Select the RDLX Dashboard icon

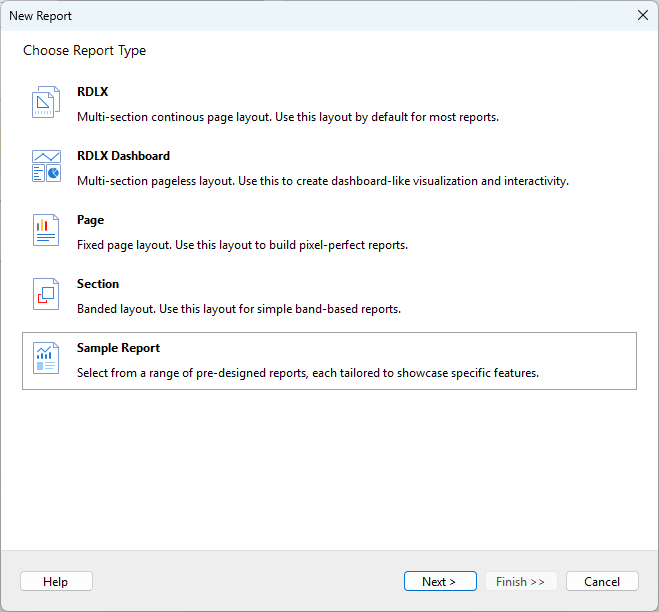pos(46,166)
